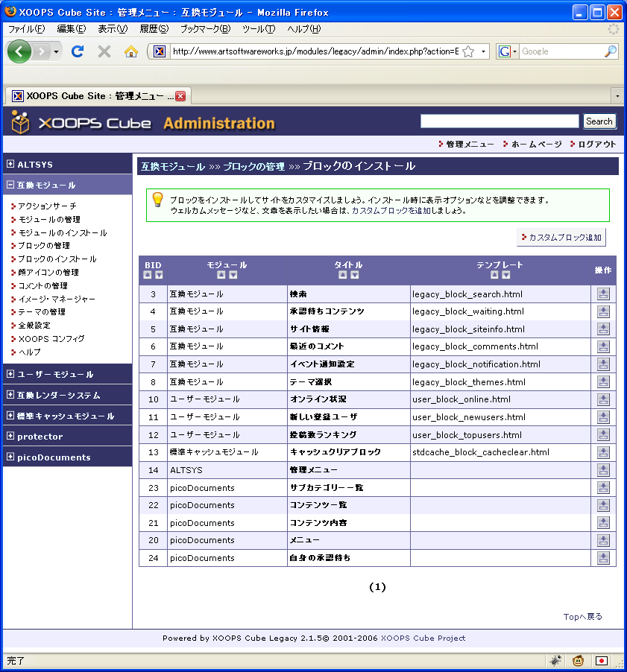This screenshot has width=627, height=672.
Task: Click the admin search text field
Action: pos(500,121)
